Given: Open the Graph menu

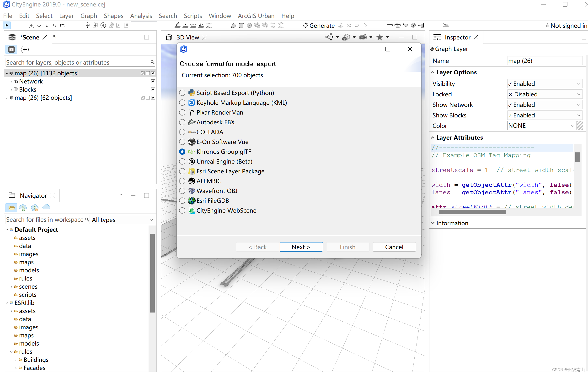Looking at the screenshot, I should coord(89,16).
